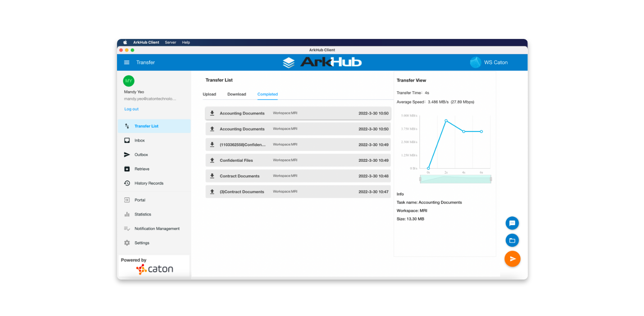Click the Caton logo under Powered by

154,269
